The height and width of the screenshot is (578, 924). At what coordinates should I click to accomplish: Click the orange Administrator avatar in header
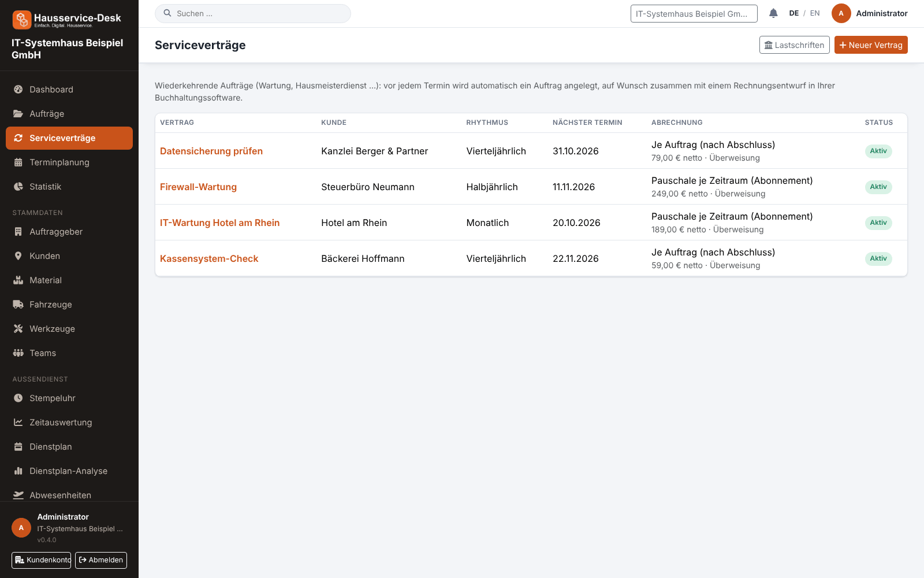click(x=841, y=13)
